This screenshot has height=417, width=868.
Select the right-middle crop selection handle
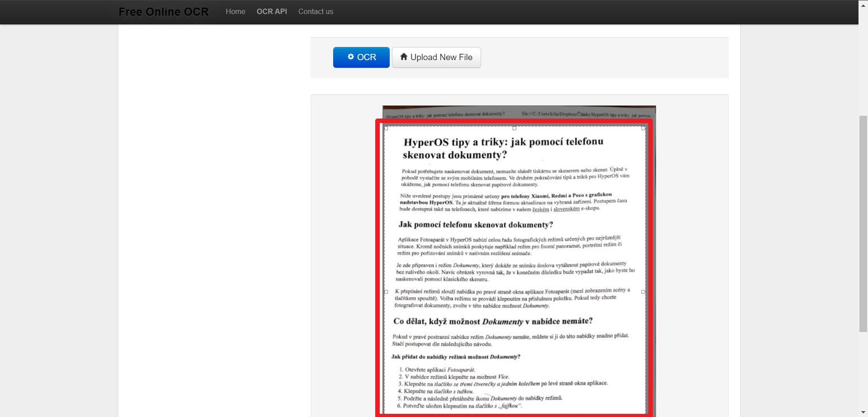coord(643,292)
